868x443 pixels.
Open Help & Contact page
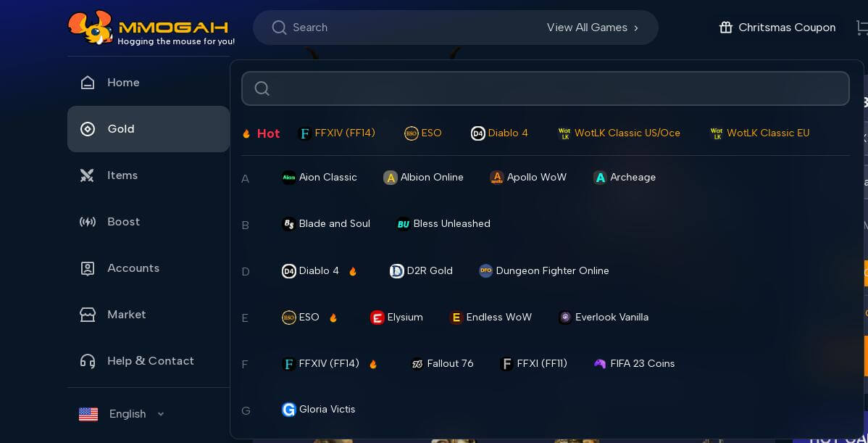point(150,361)
